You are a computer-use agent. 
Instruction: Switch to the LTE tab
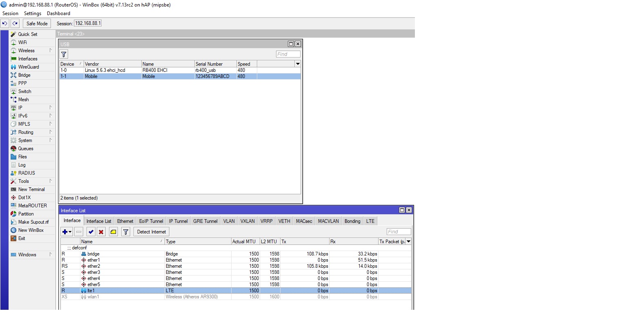pos(370,221)
